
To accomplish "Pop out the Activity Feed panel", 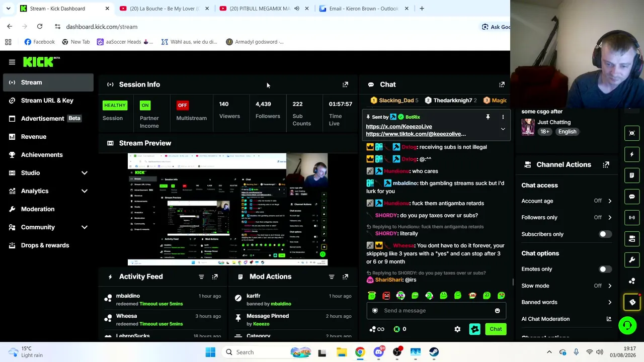I will (x=215, y=277).
